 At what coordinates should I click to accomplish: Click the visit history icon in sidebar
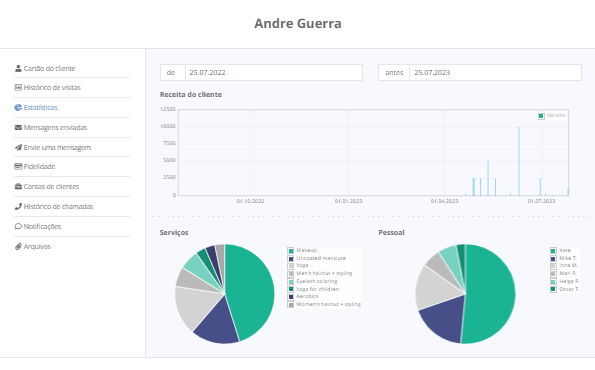click(x=18, y=88)
